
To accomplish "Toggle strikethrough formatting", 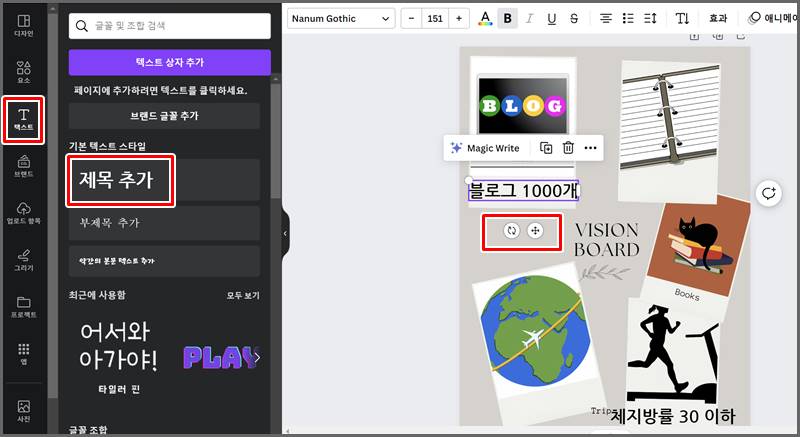I will point(574,18).
